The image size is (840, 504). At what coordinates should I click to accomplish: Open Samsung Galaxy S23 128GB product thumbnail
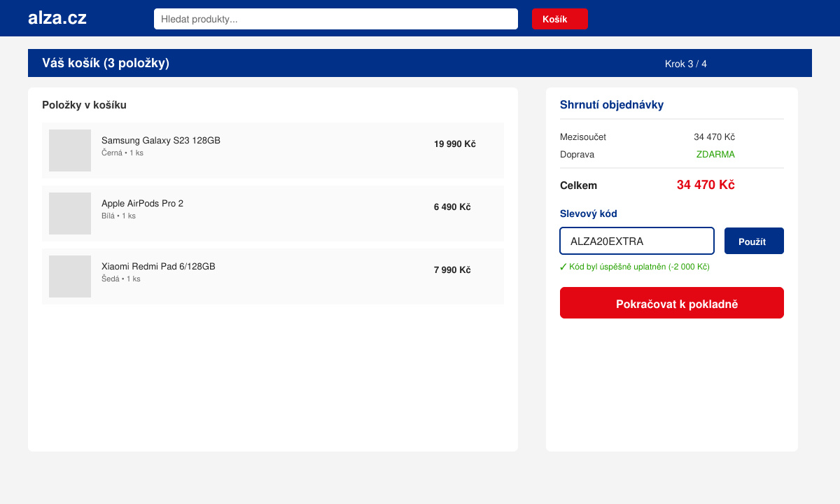pyautogui.click(x=70, y=150)
